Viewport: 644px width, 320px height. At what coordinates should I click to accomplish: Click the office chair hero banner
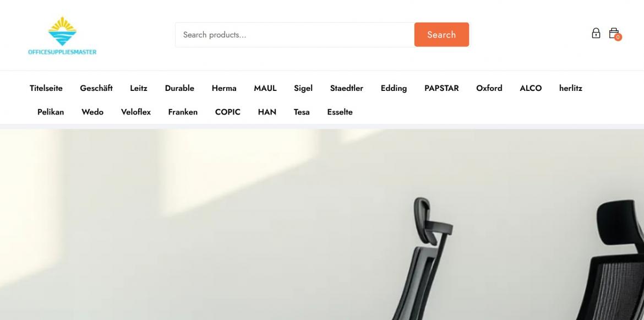(322, 224)
